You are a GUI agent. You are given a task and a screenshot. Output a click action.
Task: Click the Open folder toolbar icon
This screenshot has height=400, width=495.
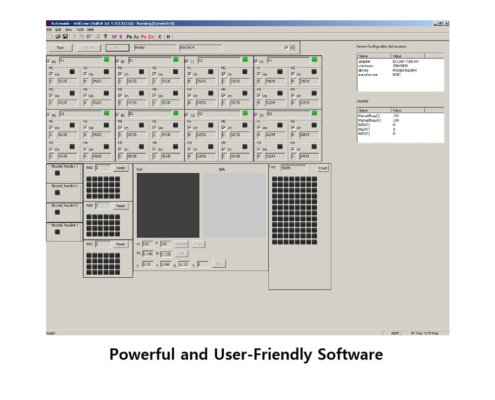click(x=58, y=36)
